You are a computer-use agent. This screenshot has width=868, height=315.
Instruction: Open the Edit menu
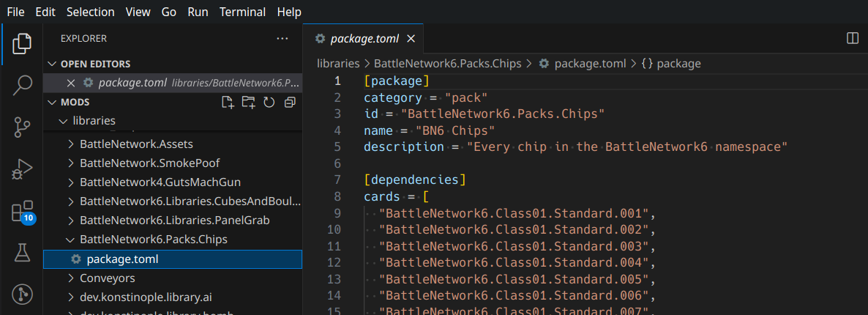[45, 12]
